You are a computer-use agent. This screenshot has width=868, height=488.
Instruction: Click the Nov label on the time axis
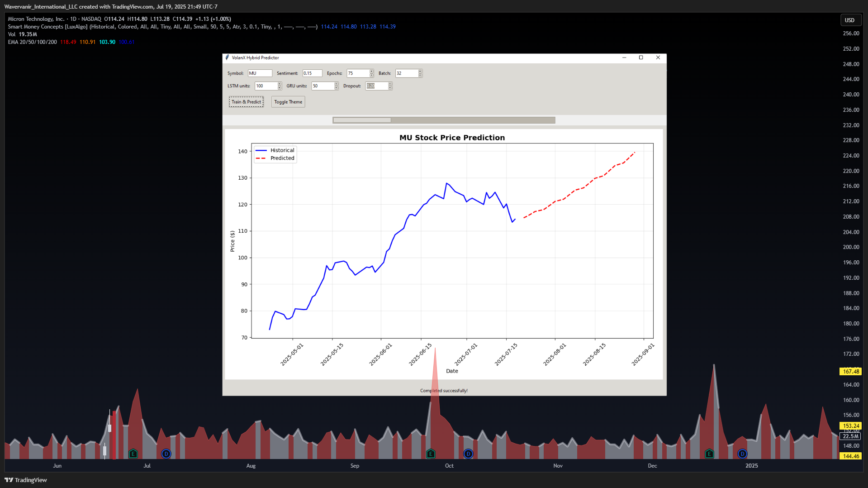(x=558, y=466)
